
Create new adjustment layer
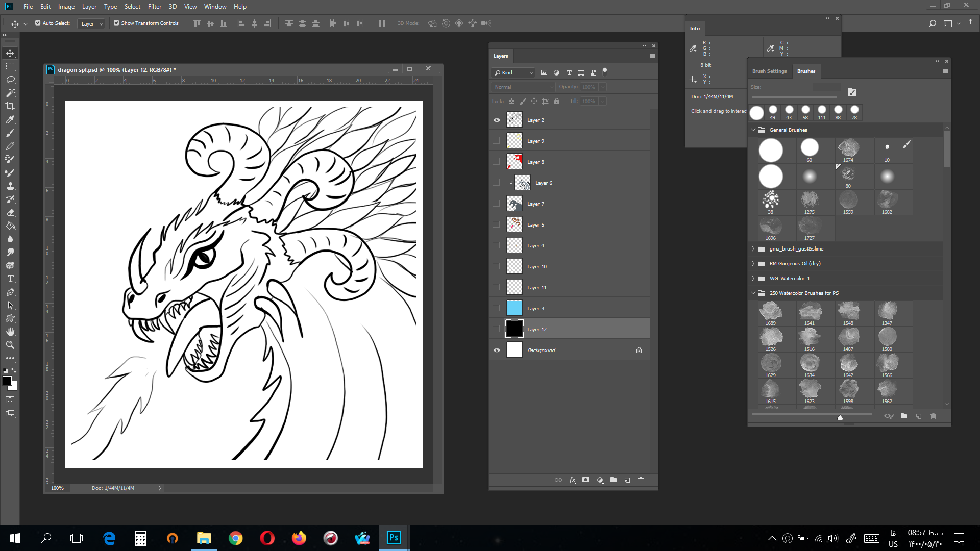pyautogui.click(x=600, y=480)
